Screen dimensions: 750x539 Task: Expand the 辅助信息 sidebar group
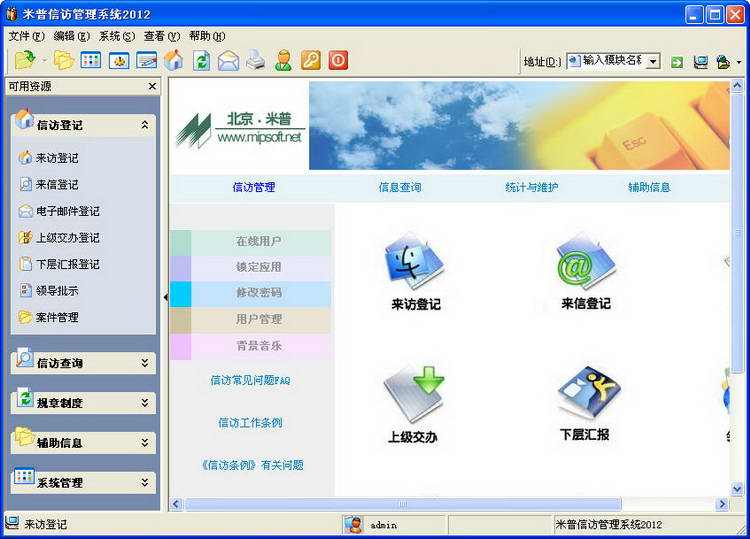144,442
